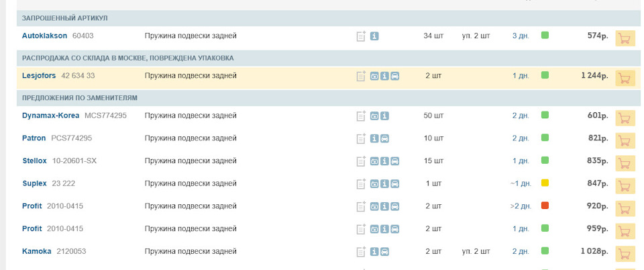This screenshot has width=644, height=270.
Task: Open the Autoklakson brand link
Action: point(44,36)
